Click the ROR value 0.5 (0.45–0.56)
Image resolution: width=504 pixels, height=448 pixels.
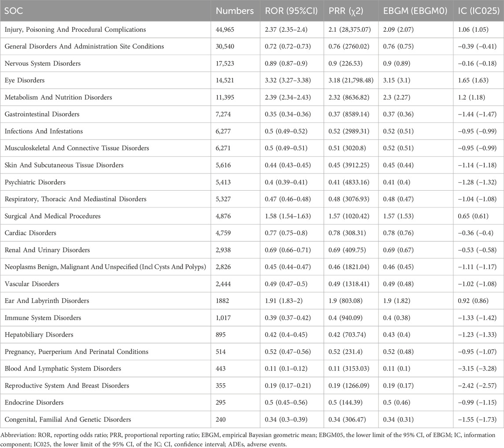coord(286,403)
